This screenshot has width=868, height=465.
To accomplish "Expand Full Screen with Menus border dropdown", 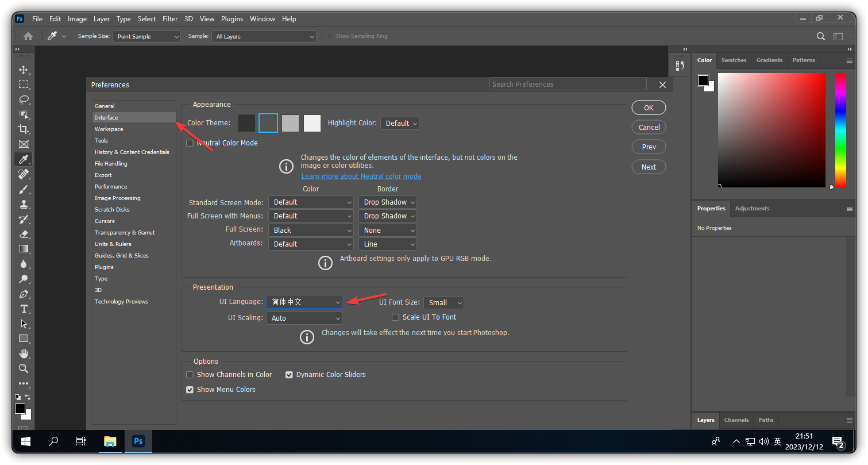I will [x=388, y=216].
